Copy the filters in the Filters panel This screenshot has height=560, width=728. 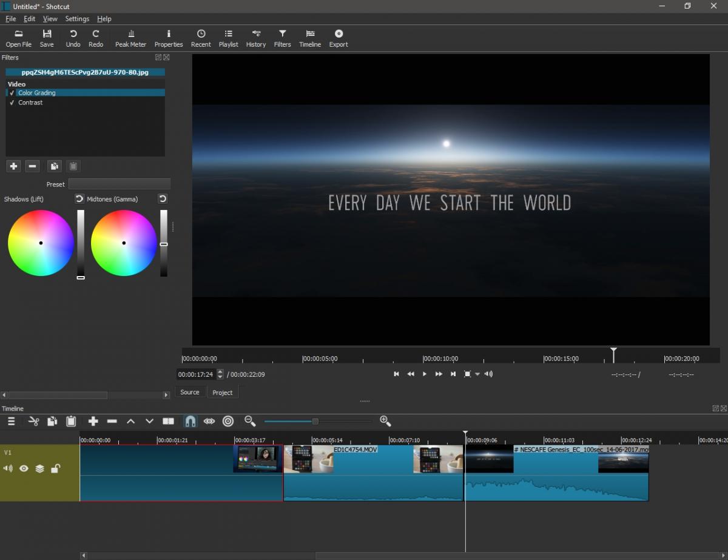54,166
